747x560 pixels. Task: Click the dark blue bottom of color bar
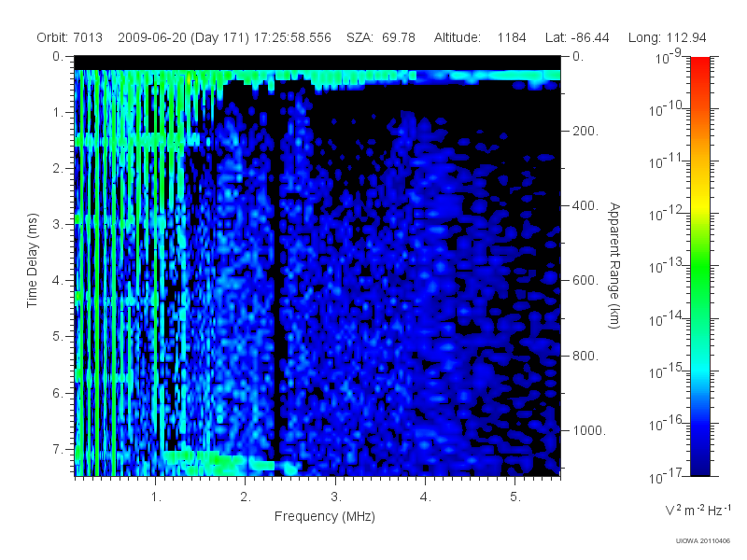[x=699, y=464]
